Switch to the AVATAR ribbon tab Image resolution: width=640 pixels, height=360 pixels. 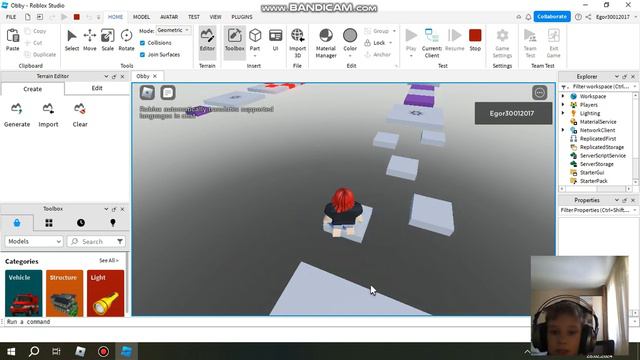(x=169, y=17)
